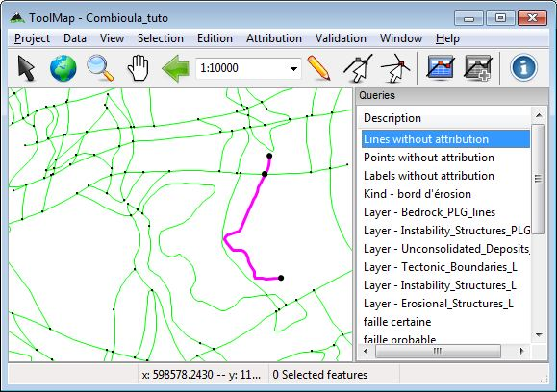This screenshot has height=392, width=557.
Task: Click the green previous zoom arrow
Action: pyautogui.click(x=176, y=68)
